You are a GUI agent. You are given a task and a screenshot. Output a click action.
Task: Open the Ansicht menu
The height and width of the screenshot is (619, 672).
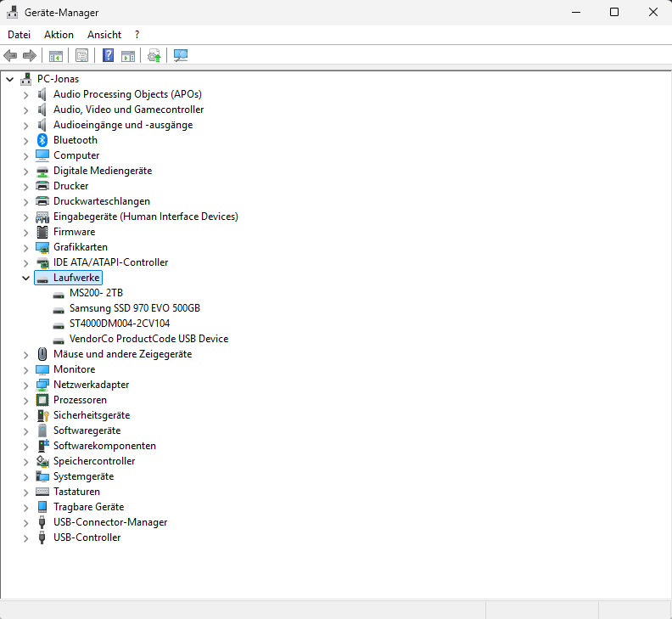pos(104,35)
